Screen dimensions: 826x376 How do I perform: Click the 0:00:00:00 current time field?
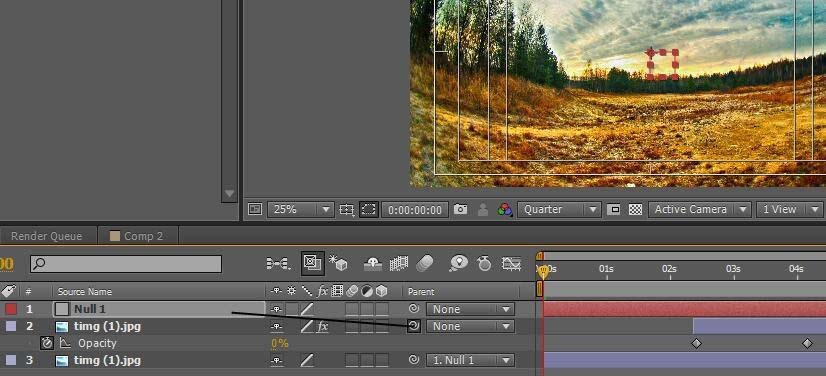[x=415, y=210]
